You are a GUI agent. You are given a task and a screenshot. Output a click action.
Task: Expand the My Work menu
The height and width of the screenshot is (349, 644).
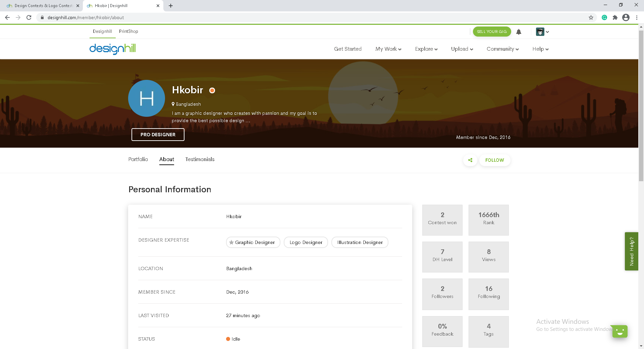pos(388,49)
